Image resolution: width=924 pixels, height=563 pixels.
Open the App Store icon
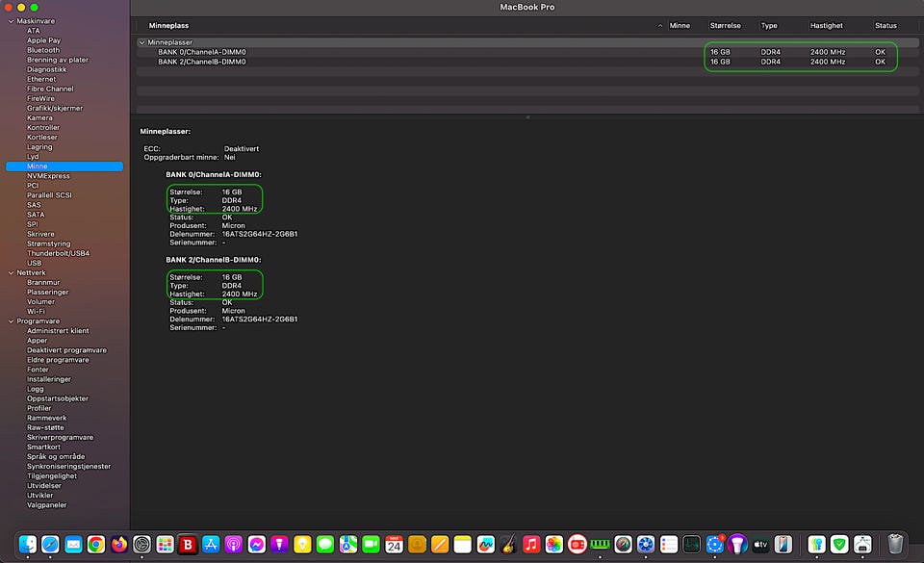tap(212, 545)
